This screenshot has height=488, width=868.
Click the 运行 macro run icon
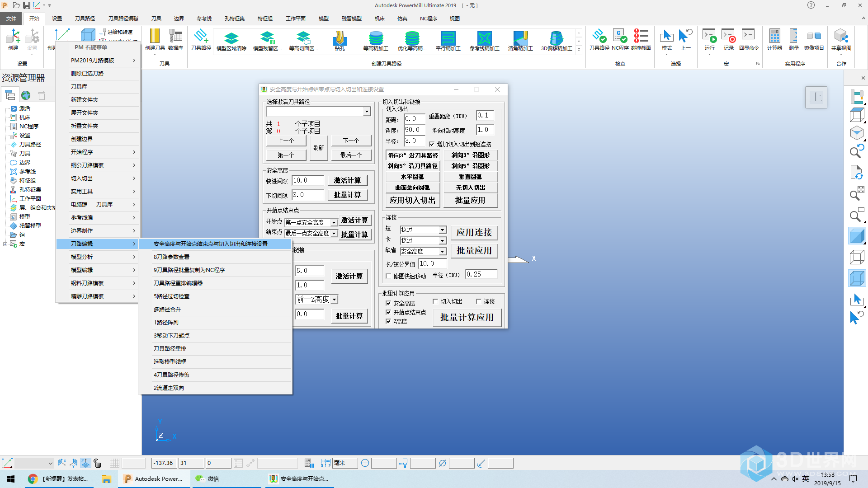pos(709,40)
